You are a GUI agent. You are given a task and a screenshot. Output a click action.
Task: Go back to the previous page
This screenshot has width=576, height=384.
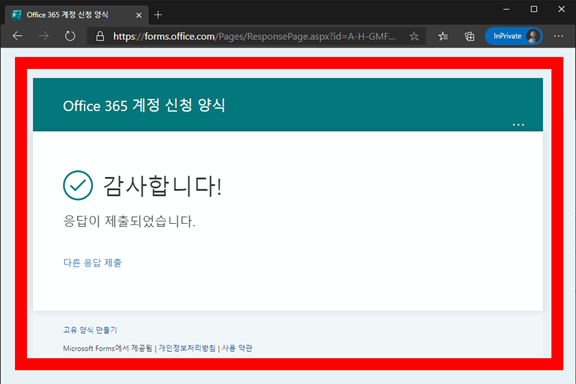pos(17,36)
